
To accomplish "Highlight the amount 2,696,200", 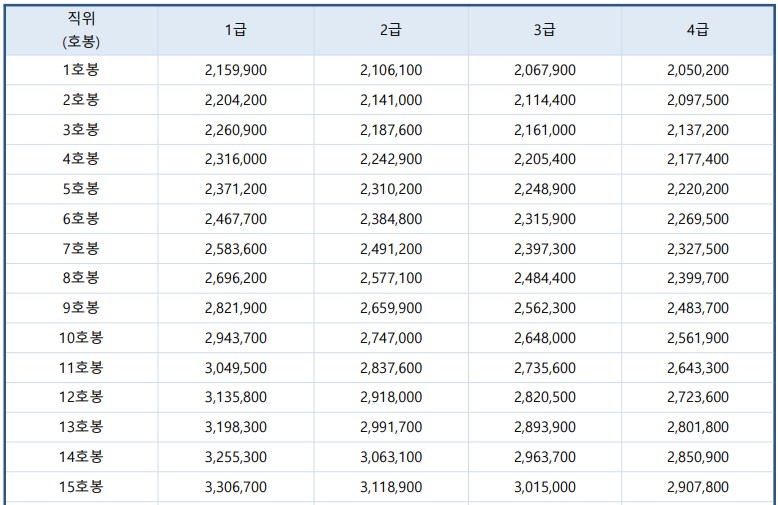I will click(236, 278).
